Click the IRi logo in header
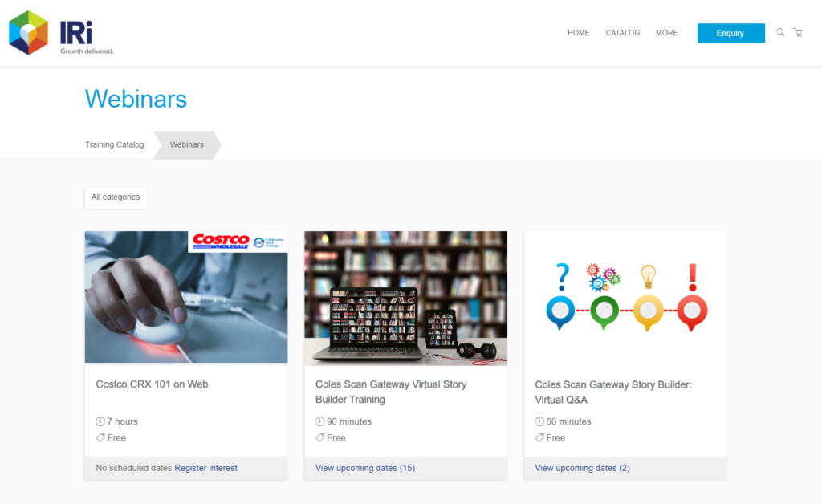 coord(61,32)
